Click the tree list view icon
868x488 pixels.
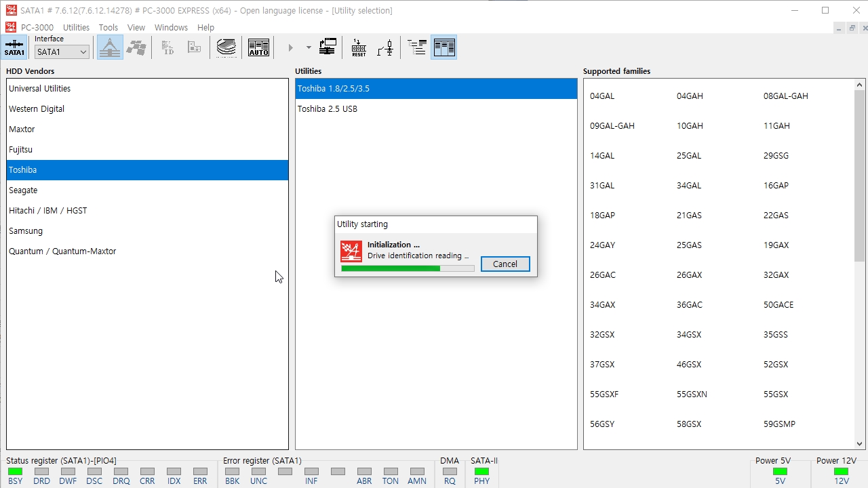(417, 47)
